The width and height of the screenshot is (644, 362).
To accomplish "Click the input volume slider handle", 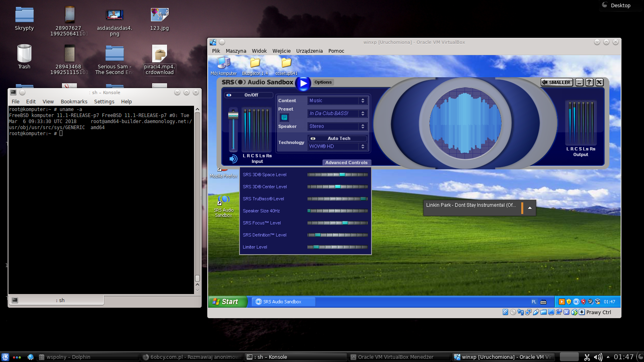I will [233, 115].
